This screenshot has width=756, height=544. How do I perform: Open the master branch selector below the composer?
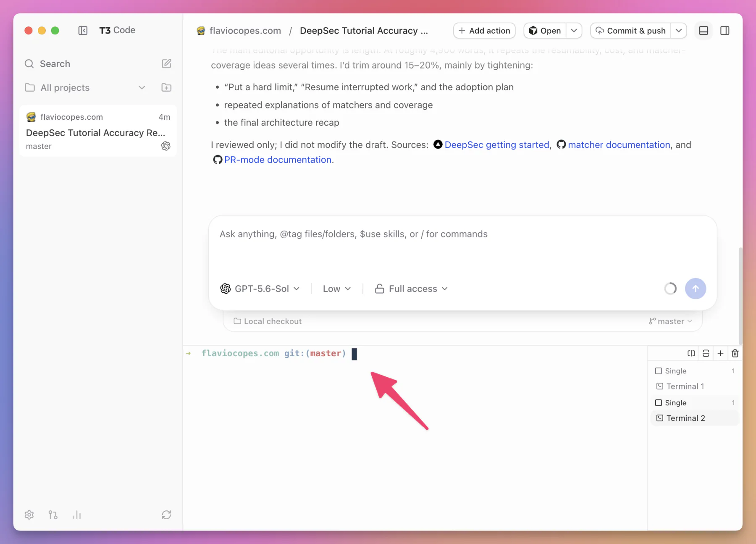(671, 321)
